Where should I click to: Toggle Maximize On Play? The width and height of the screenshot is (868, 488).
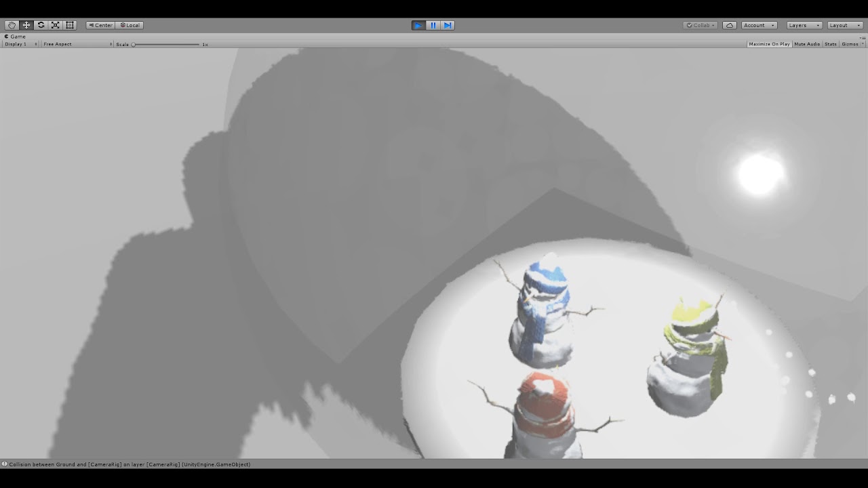(x=769, y=44)
